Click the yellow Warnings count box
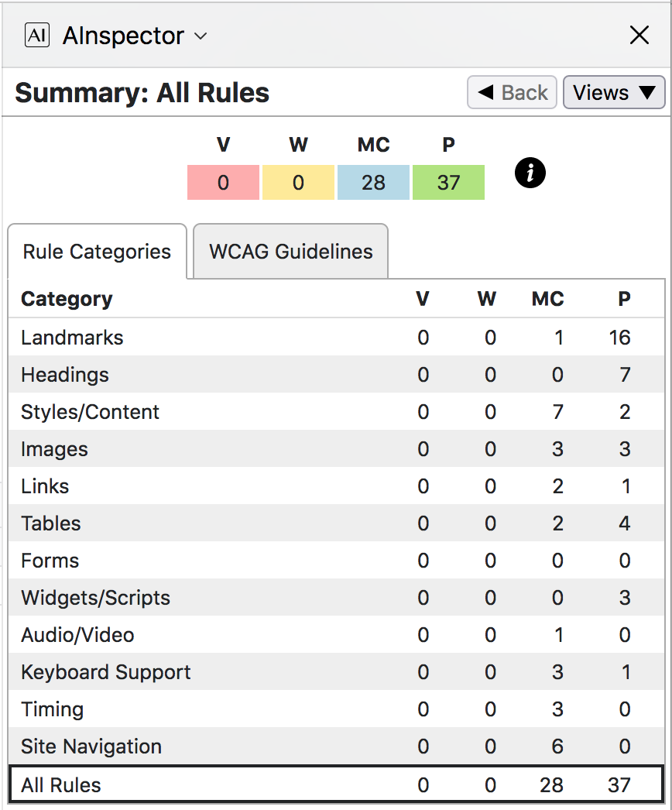Image resolution: width=672 pixels, height=810 pixels. tap(298, 183)
